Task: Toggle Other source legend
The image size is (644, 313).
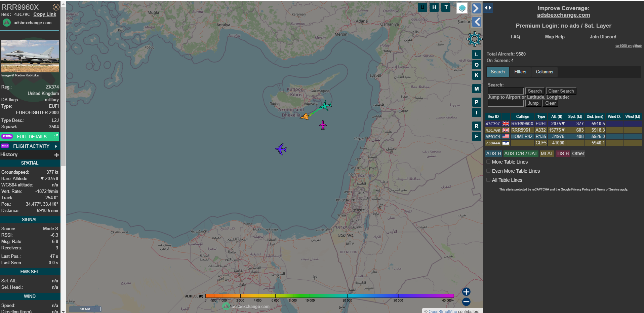Action: [x=578, y=153]
